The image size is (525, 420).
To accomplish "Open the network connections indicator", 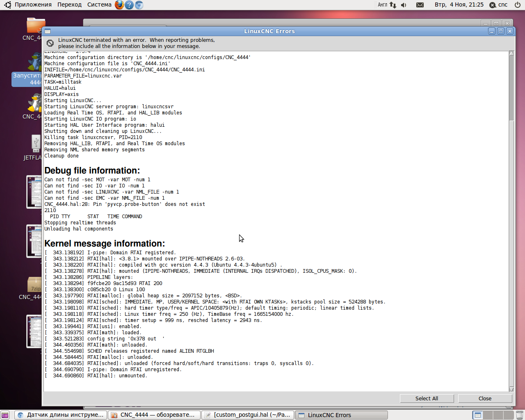I will point(393,5).
